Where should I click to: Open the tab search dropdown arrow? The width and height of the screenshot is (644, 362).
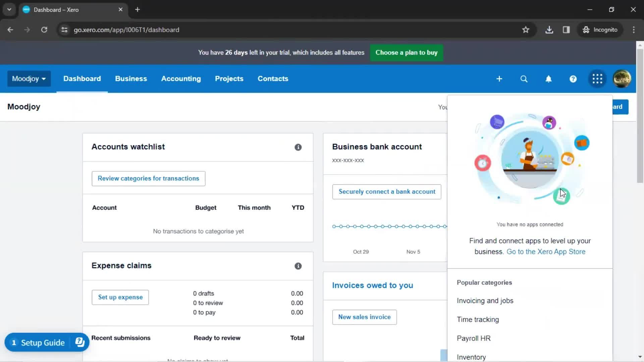(x=9, y=9)
